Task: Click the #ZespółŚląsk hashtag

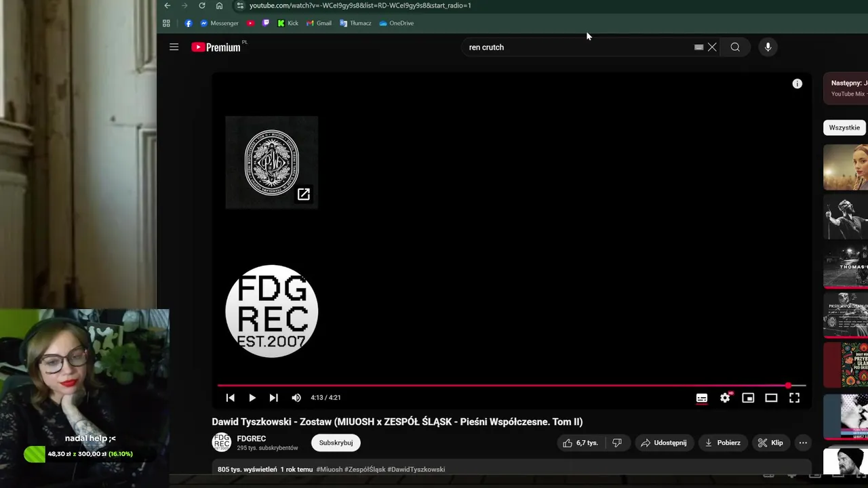Action: [365, 469]
